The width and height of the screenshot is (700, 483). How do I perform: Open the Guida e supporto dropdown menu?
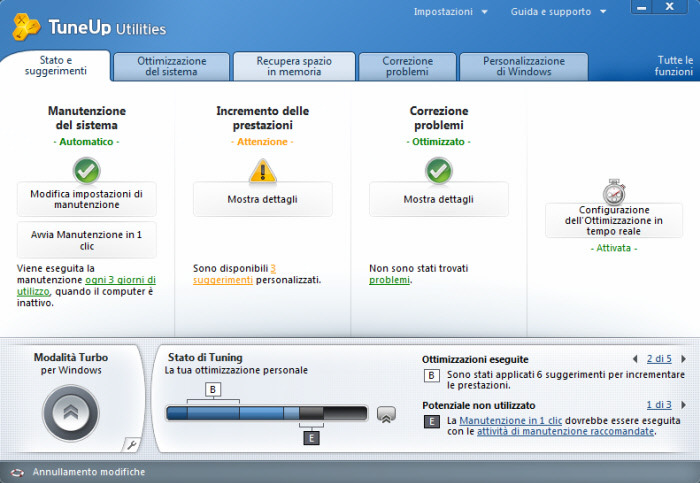point(558,12)
